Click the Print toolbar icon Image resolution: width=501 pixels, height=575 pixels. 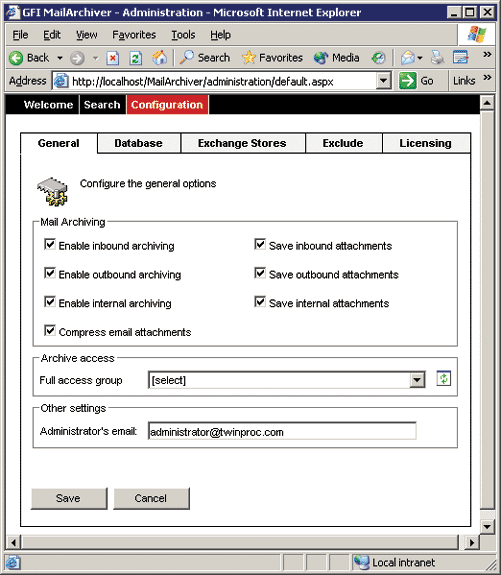437,58
